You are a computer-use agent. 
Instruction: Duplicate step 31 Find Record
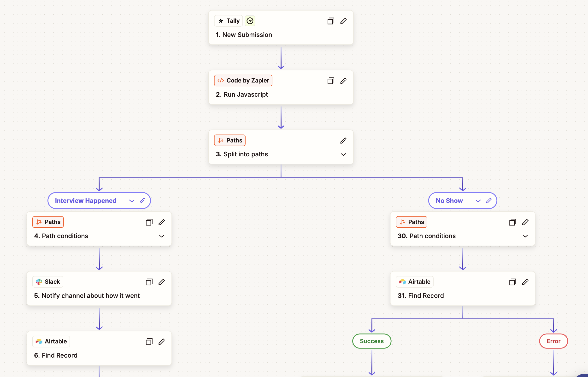[513, 282]
